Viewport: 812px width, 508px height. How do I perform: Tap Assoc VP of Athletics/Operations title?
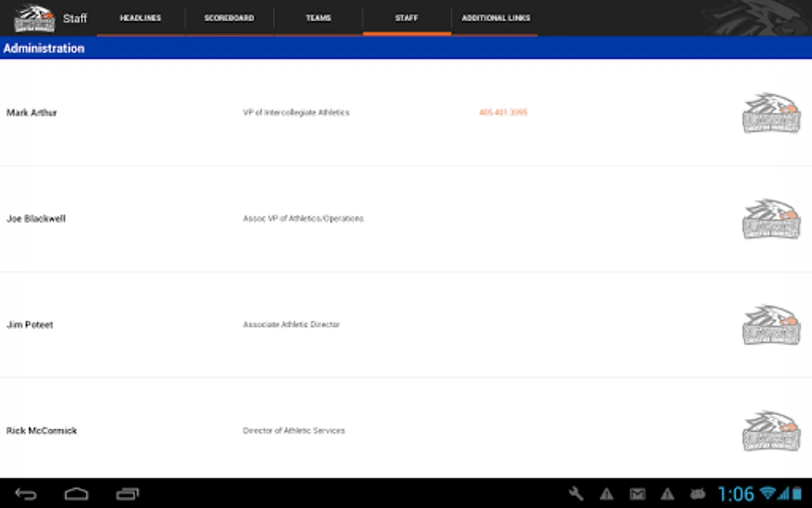click(x=303, y=218)
